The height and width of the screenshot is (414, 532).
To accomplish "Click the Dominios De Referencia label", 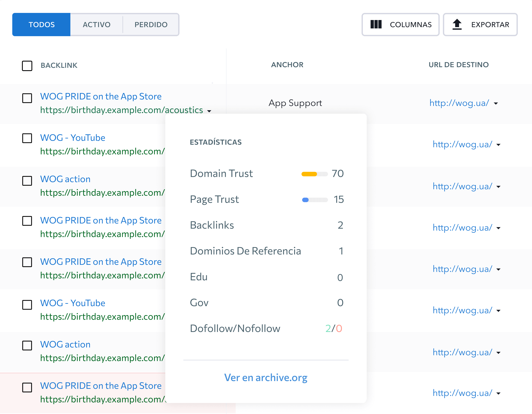I will pos(246,251).
